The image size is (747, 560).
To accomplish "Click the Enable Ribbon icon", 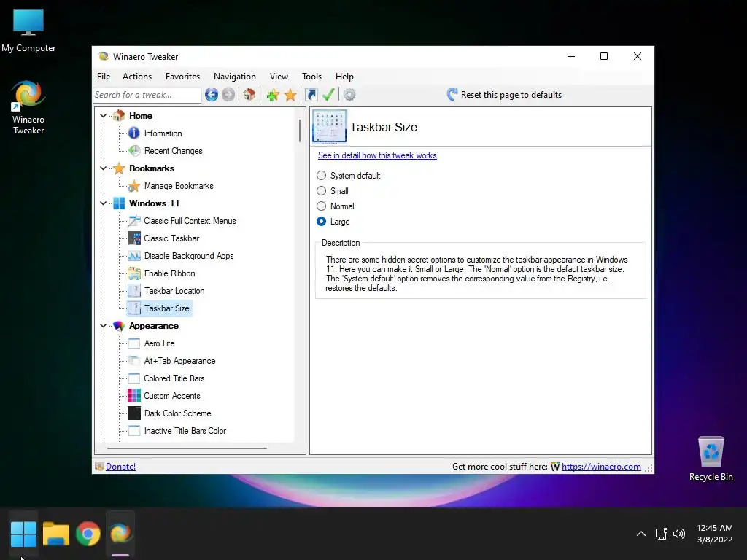I will pyautogui.click(x=134, y=273).
